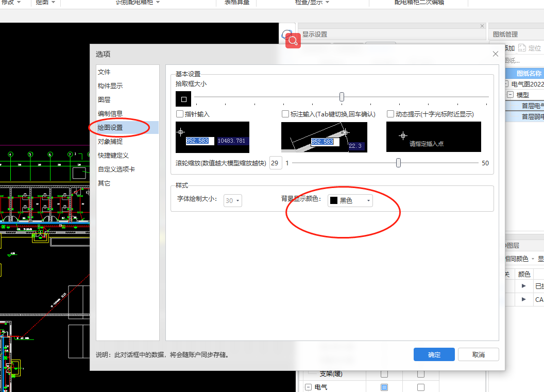This screenshot has width=544, height=392.
Task: Click the scroll zoom value field showing 29
Action: 276,162
